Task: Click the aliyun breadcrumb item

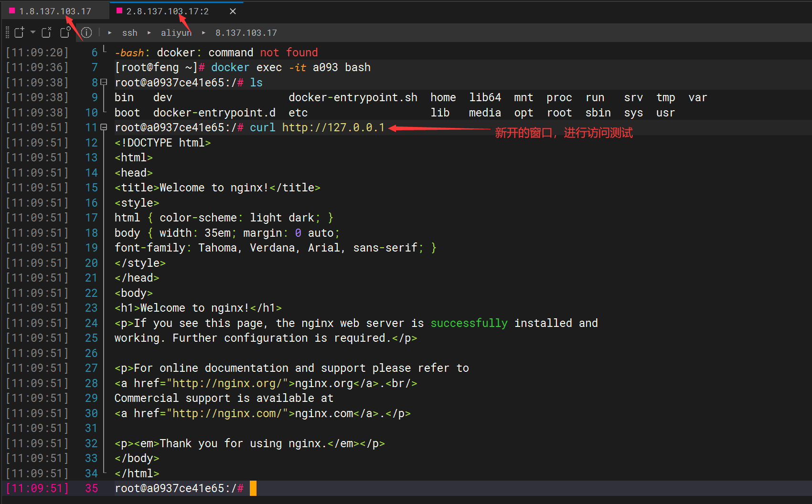Action: point(176,33)
